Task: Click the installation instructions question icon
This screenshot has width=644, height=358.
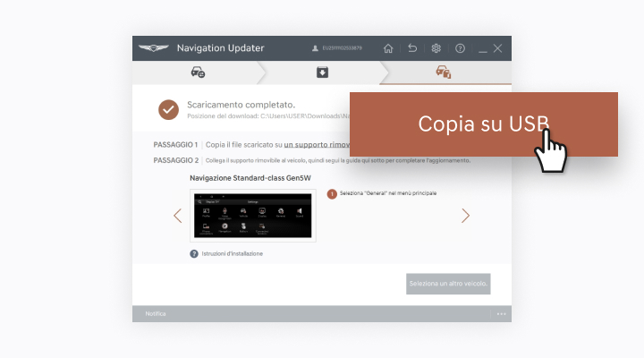Action: [x=194, y=254]
